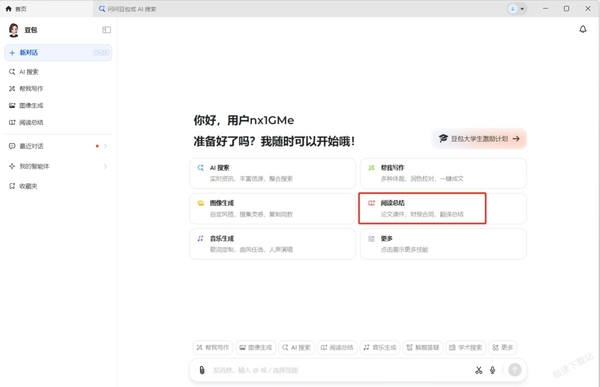Open the 更多 chip above the input box
This screenshot has width=600, height=387.
(x=503, y=347)
